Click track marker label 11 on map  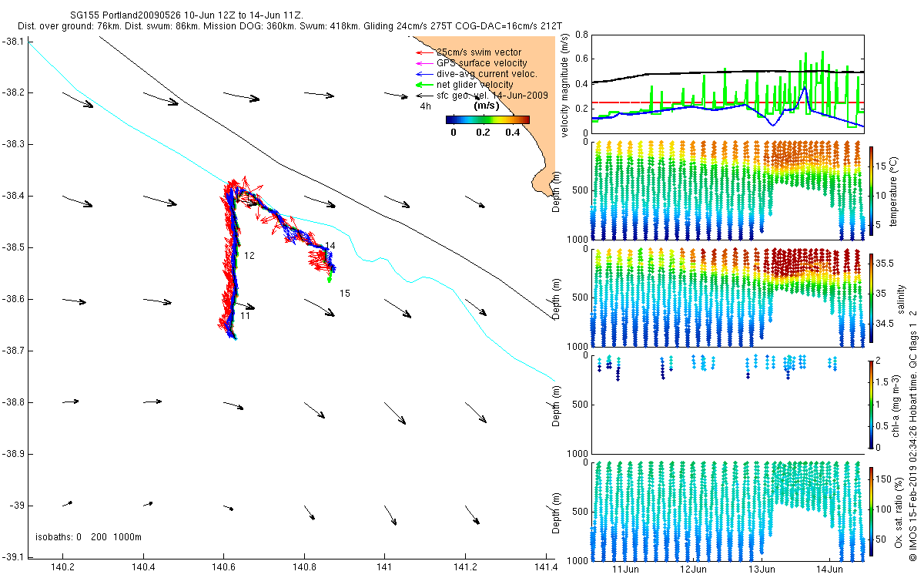(x=245, y=316)
